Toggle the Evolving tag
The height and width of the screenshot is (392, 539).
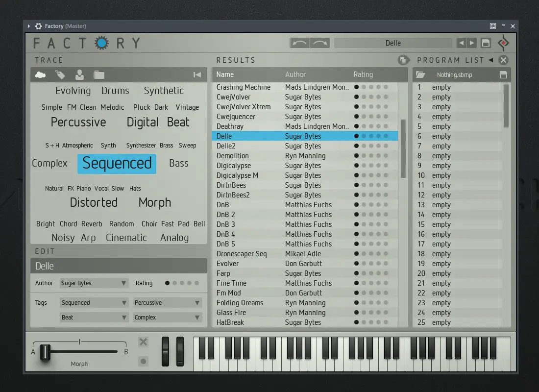click(x=73, y=91)
